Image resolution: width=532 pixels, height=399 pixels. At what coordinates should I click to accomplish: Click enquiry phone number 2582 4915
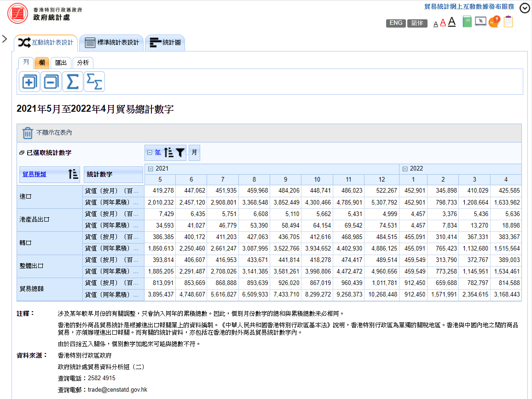(x=101, y=378)
